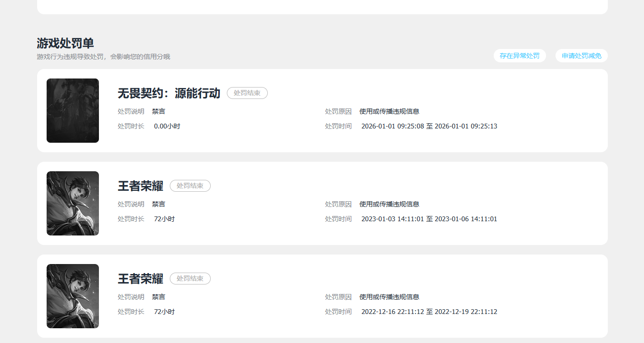Click the 处罚结束 badge beside 无畏契约：源能行动

click(x=247, y=93)
